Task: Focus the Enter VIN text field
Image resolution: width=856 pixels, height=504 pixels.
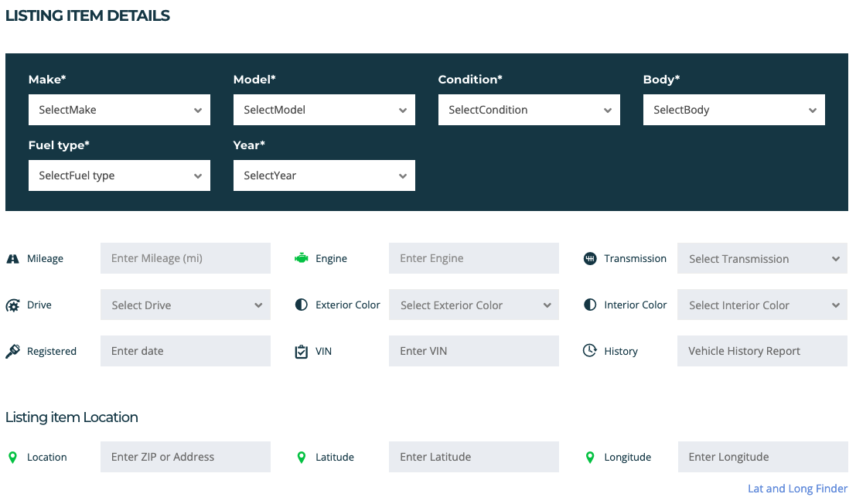Action: 473,351
